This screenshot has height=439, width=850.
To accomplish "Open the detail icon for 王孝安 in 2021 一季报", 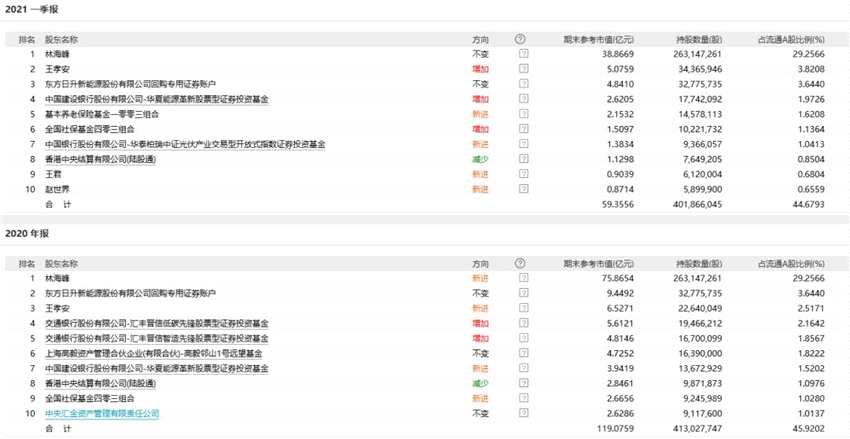I will tap(523, 69).
